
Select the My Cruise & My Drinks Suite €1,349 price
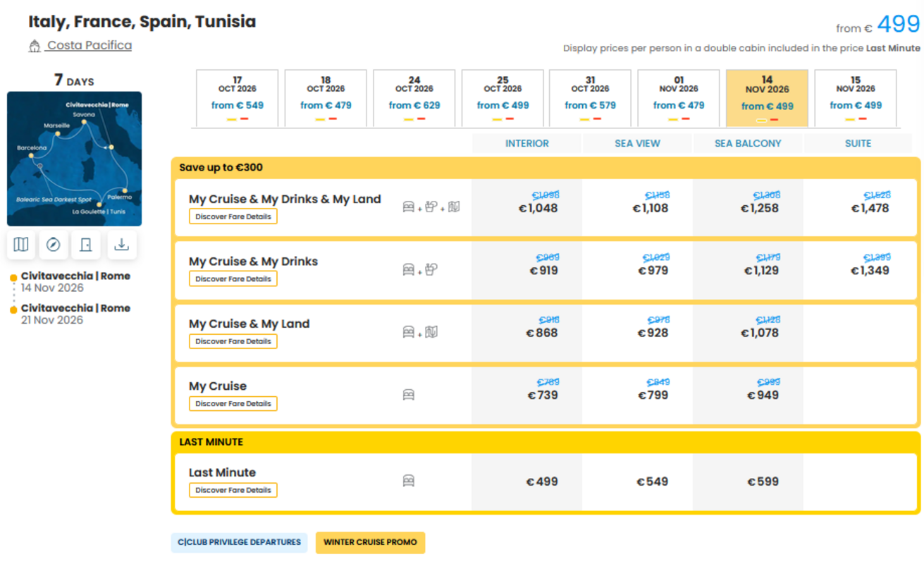pos(870,270)
